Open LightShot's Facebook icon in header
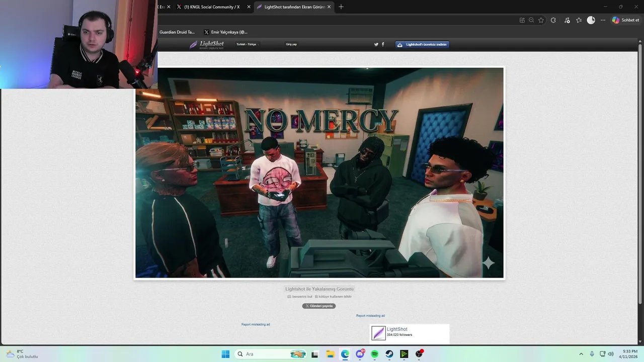The width and height of the screenshot is (644, 362). click(x=383, y=44)
